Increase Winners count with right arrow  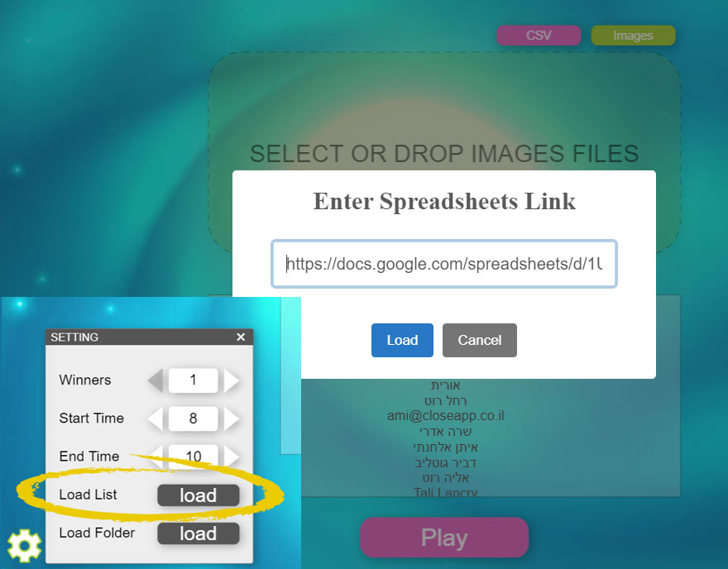tap(232, 380)
